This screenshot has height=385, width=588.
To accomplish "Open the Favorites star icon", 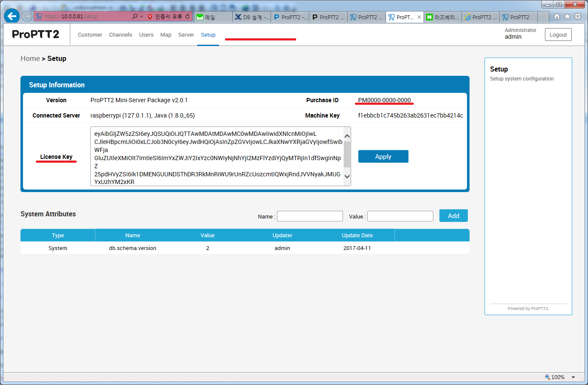I will click(567, 16).
